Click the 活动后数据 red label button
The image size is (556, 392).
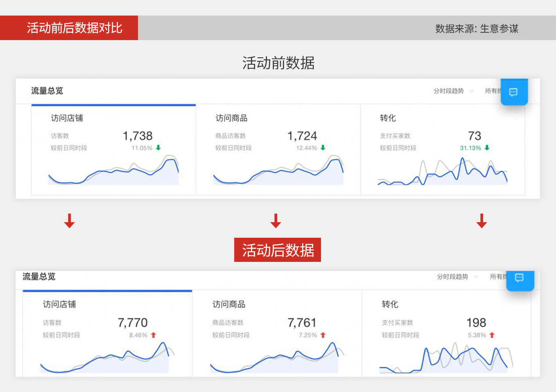277,249
